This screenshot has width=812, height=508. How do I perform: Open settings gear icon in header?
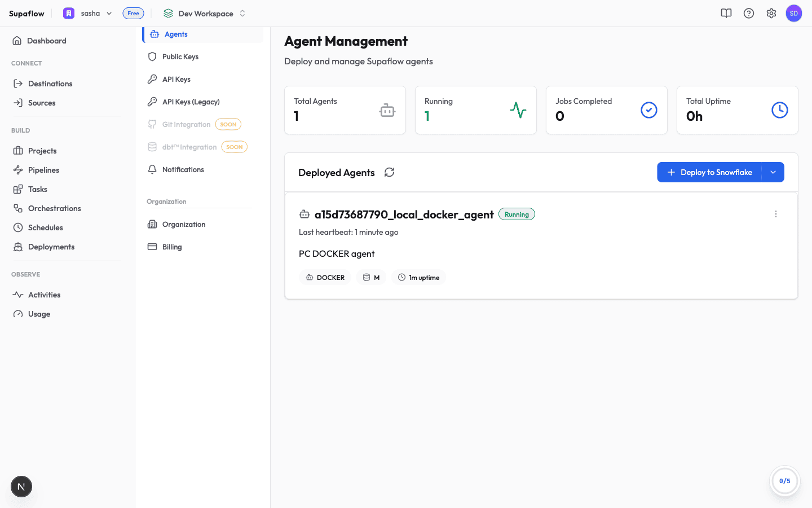tap(771, 14)
